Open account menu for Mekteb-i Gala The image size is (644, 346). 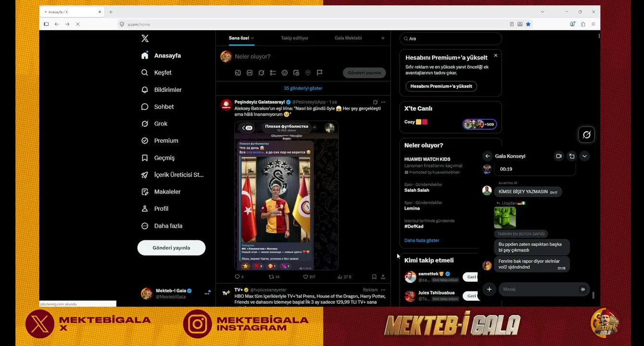pos(207,293)
